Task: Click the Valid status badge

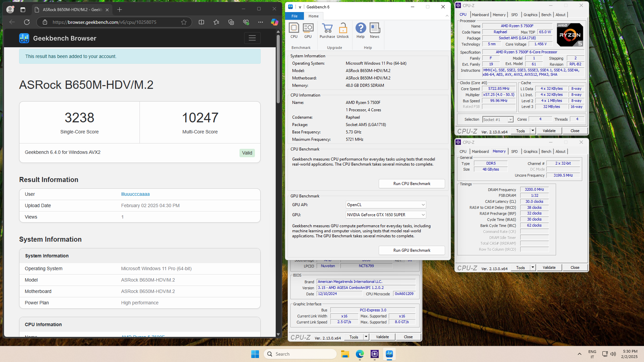Action: 247,153
